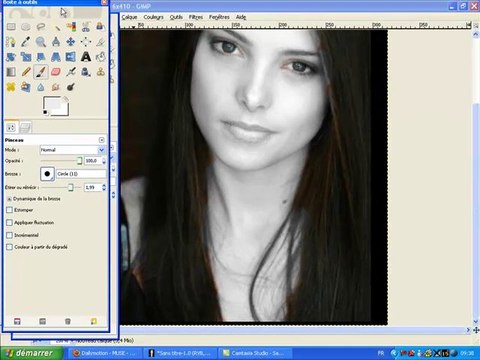Select the Blend gradient tool
Screen dimensions: 480x360
click(x=11, y=72)
